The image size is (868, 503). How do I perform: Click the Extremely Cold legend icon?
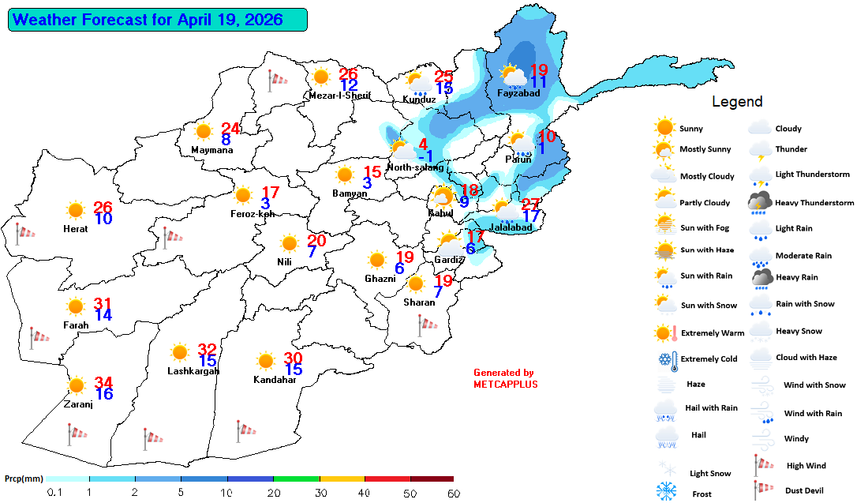pos(666,360)
